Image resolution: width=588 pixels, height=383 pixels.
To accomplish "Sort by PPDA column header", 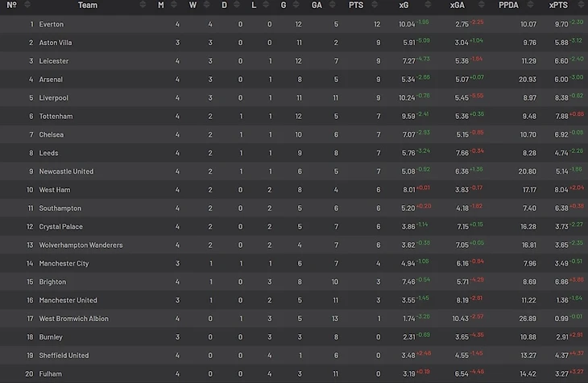I will (508, 6).
